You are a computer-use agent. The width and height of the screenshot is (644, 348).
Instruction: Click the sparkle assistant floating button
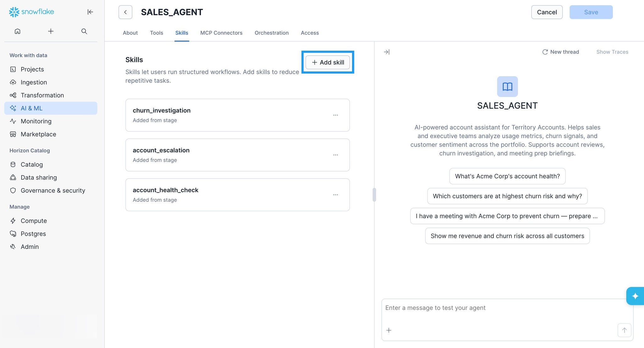pyautogui.click(x=635, y=296)
